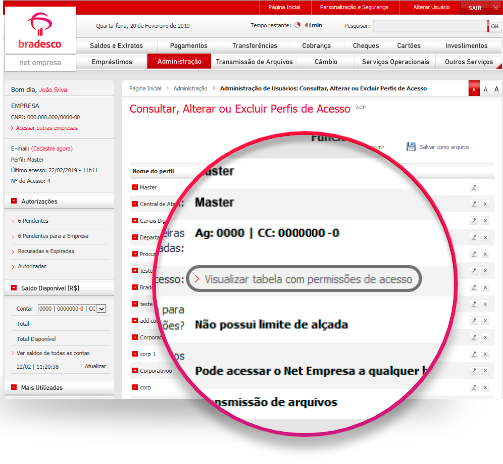Open the Cobrança menu

point(316,46)
